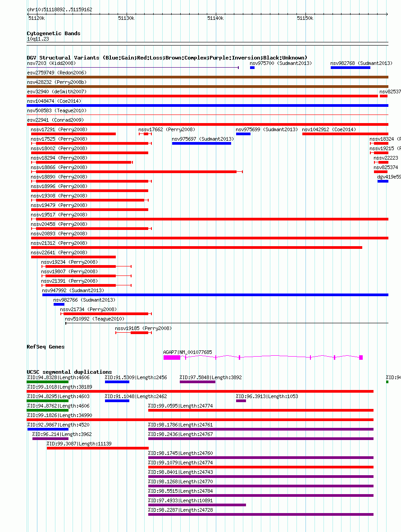Open duplication %ID:98.2287|Length:24728

pyautogui.click(x=261, y=515)
